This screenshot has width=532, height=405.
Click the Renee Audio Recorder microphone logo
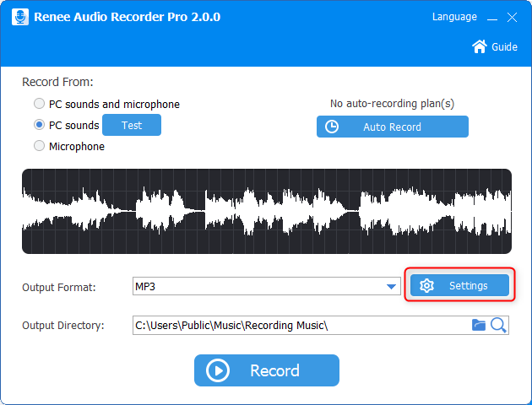pyautogui.click(x=19, y=17)
